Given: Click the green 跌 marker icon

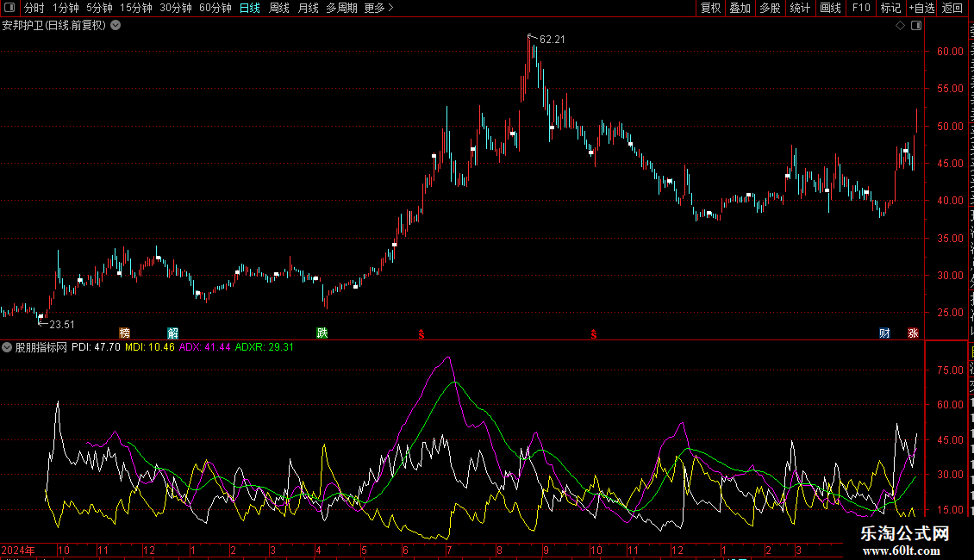Looking at the screenshot, I should (x=322, y=333).
